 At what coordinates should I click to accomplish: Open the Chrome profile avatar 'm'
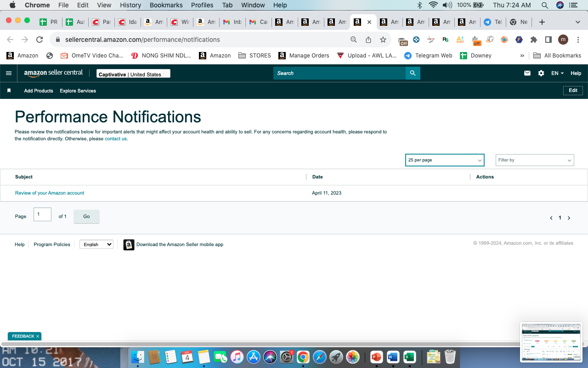click(563, 40)
